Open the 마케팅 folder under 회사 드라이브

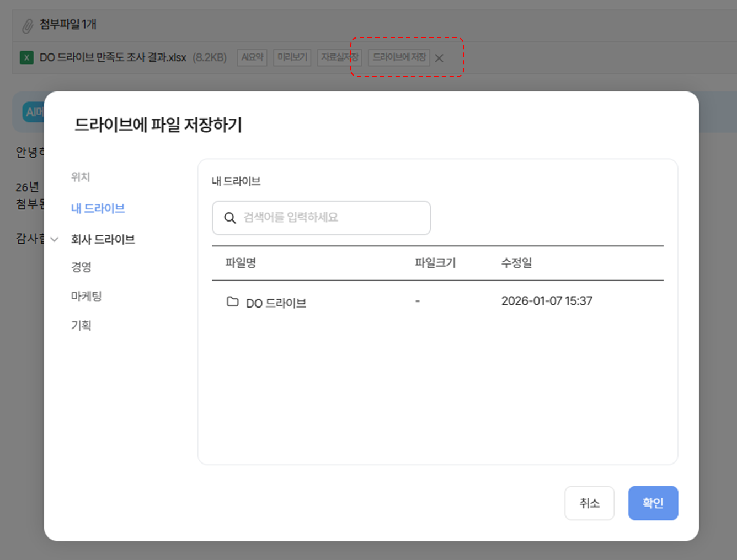pos(86,296)
